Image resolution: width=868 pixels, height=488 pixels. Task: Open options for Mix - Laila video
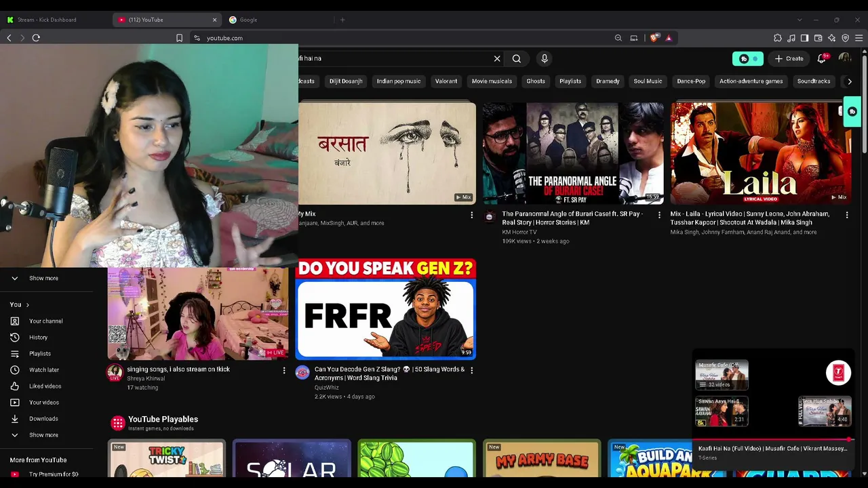pos(847,215)
